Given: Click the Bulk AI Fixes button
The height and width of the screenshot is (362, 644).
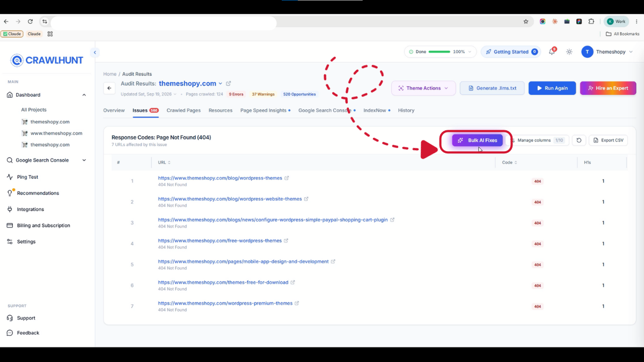Looking at the screenshot, I should [477, 141].
